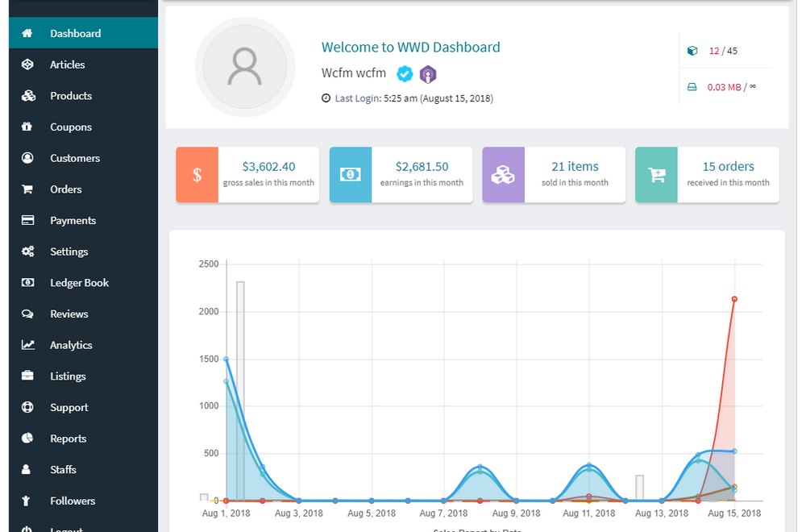Open the Staffs menu item
Image resolution: width=806 pixels, height=532 pixels.
pos(83,469)
